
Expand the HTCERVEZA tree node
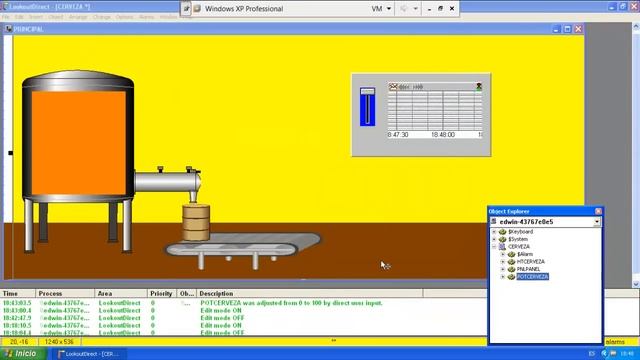click(x=503, y=262)
